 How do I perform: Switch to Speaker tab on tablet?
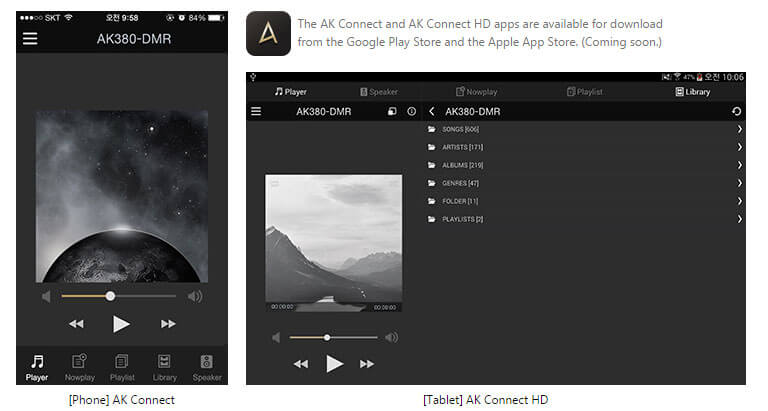tap(379, 92)
